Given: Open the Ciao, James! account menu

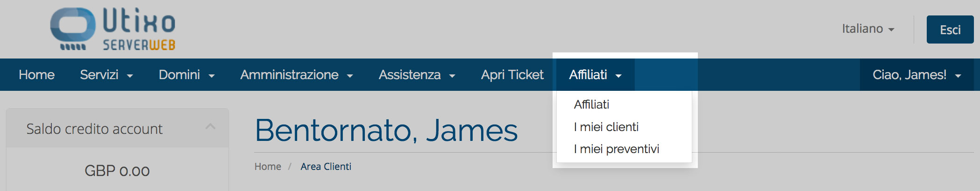Looking at the screenshot, I should pos(916,75).
